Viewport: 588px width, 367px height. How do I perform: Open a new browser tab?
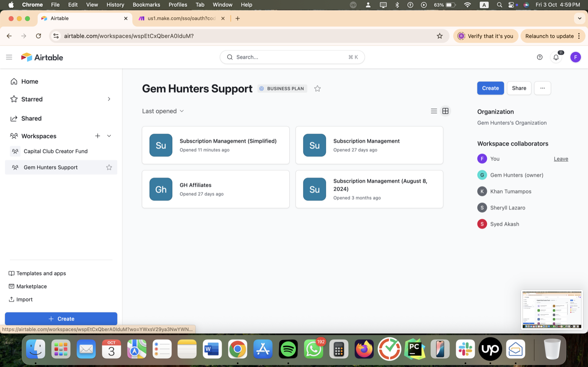(238, 18)
